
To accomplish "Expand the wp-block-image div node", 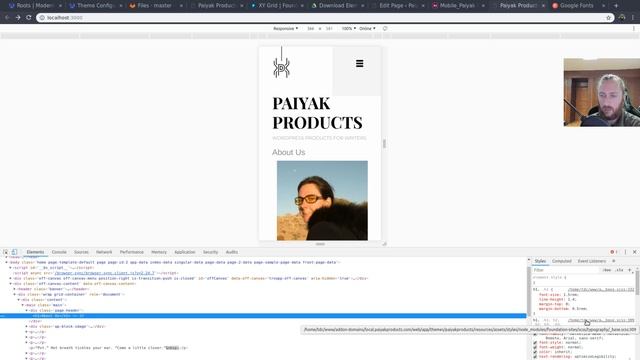I will tap(27, 327).
